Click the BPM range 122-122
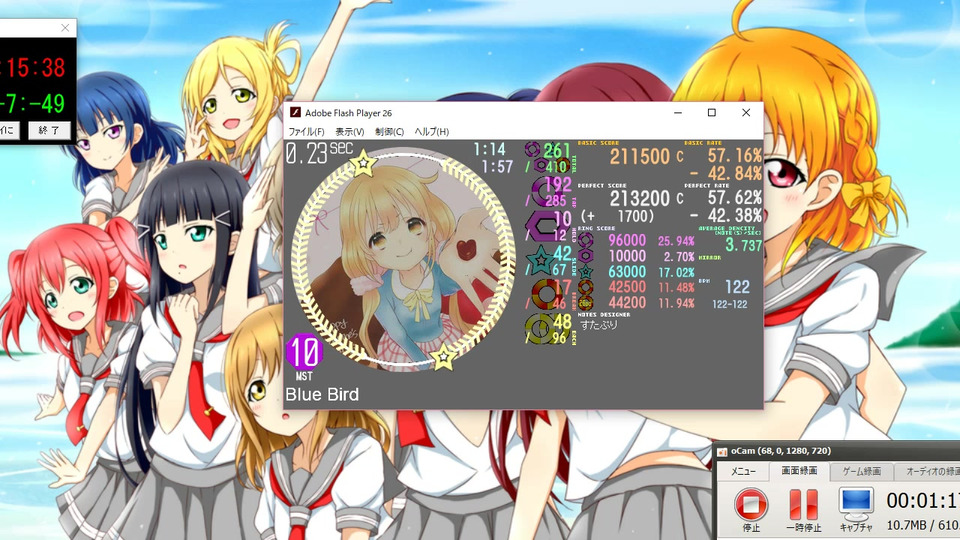 (730, 304)
